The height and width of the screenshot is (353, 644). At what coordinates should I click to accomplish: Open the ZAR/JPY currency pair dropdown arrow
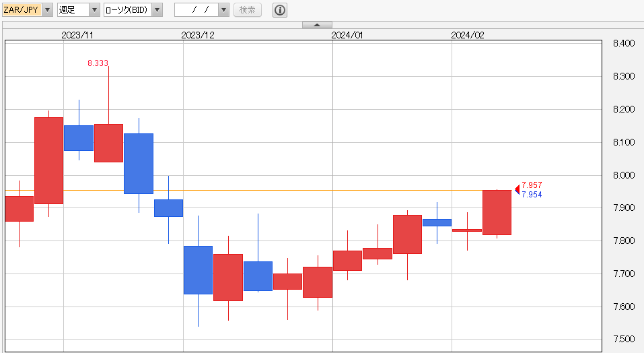tap(48, 10)
